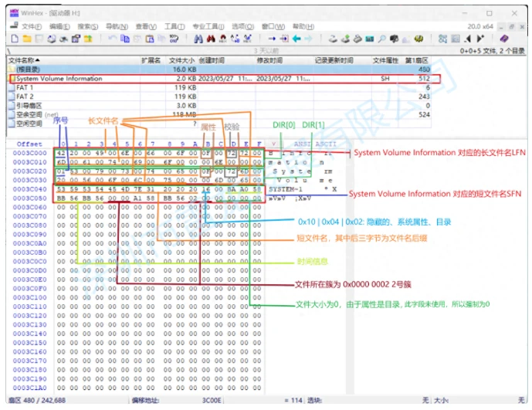532x410 pixels.
Task: Click the Undo arrow in the toolbar
Action: pos(114,38)
